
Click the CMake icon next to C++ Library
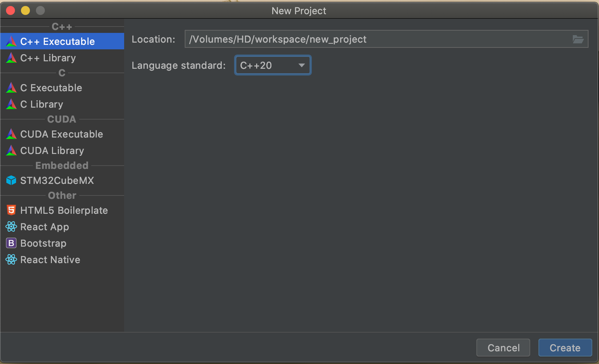tap(11, 58)
